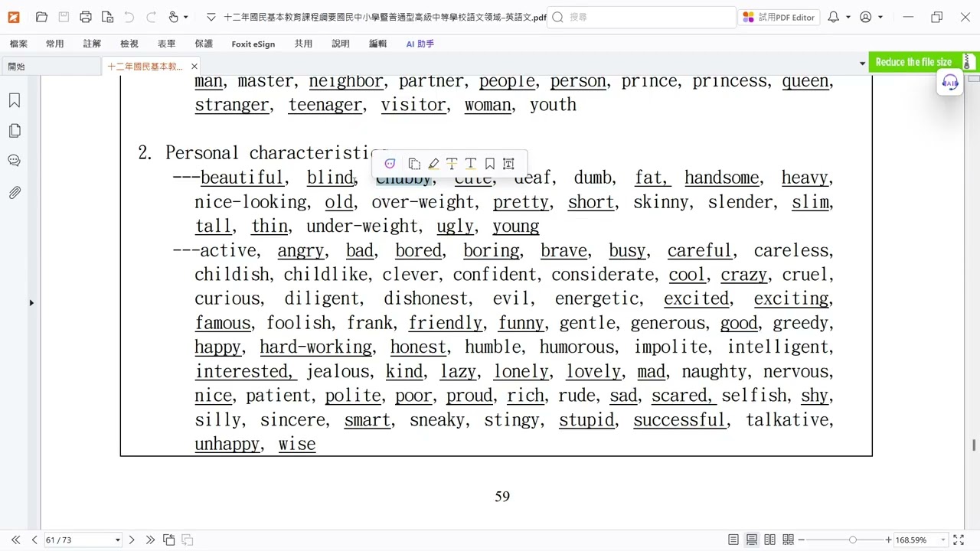This screenshot has width=980, height=551.
Task: Open the notifications bell
Action: point(833,17)
